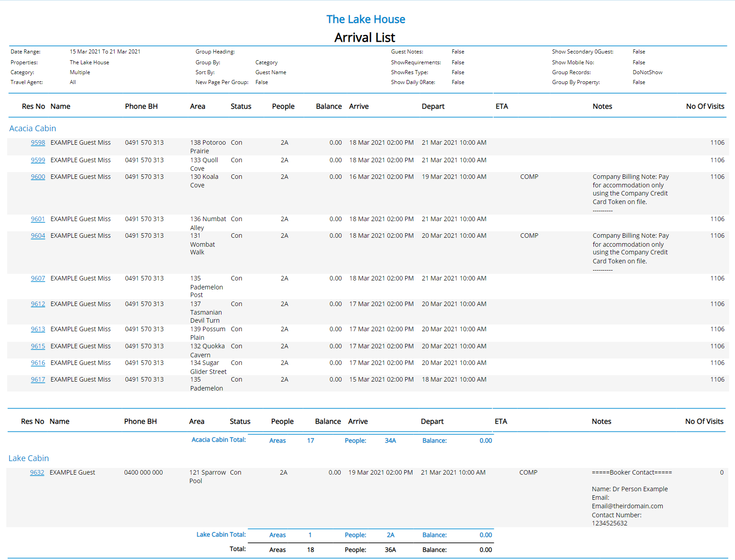Image resolution: width=735 pixels, height=560 pixels.
Task: Click the Sort By value Guest Name
Action: pyautogui.click(x=271, y=72)
